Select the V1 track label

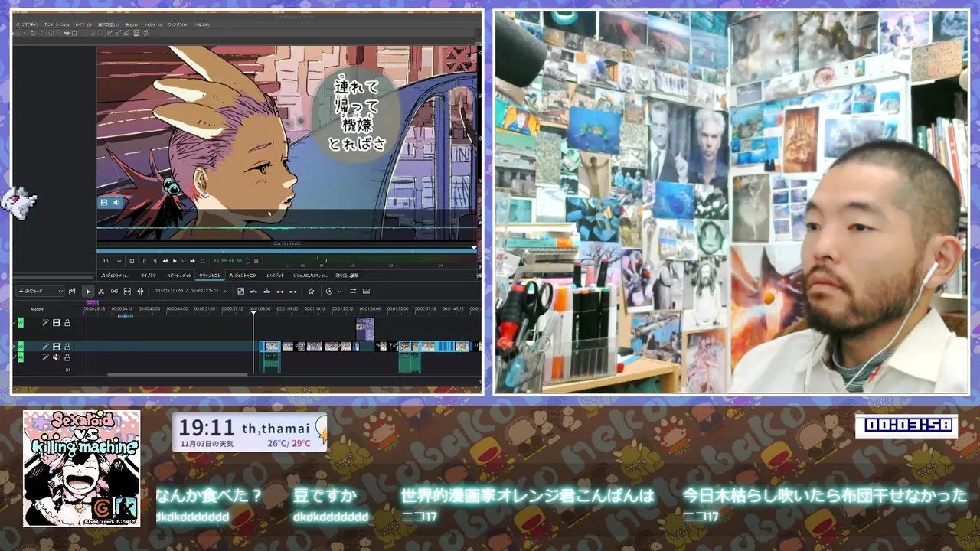21,347
